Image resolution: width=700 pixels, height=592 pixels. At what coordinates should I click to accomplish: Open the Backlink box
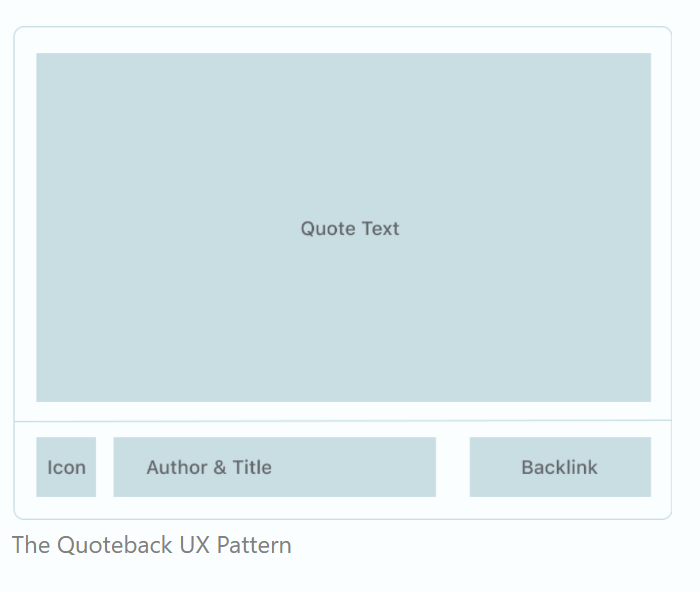pos(560,467)
